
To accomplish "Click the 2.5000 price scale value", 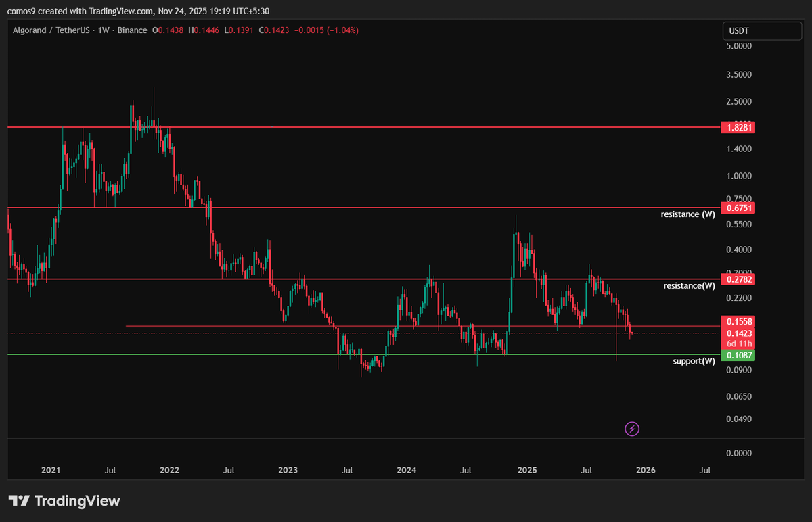I will [x=739, y=102].
